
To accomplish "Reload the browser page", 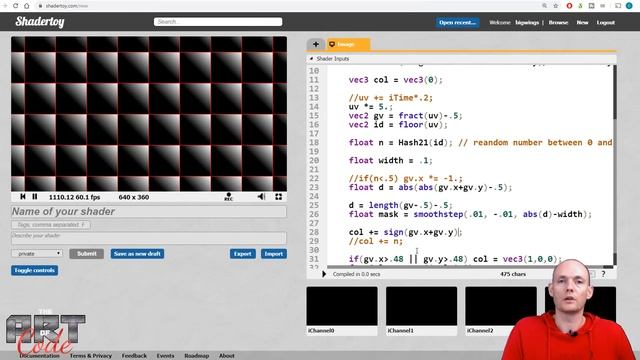I will pyautogui.click(x=16, y=6).
